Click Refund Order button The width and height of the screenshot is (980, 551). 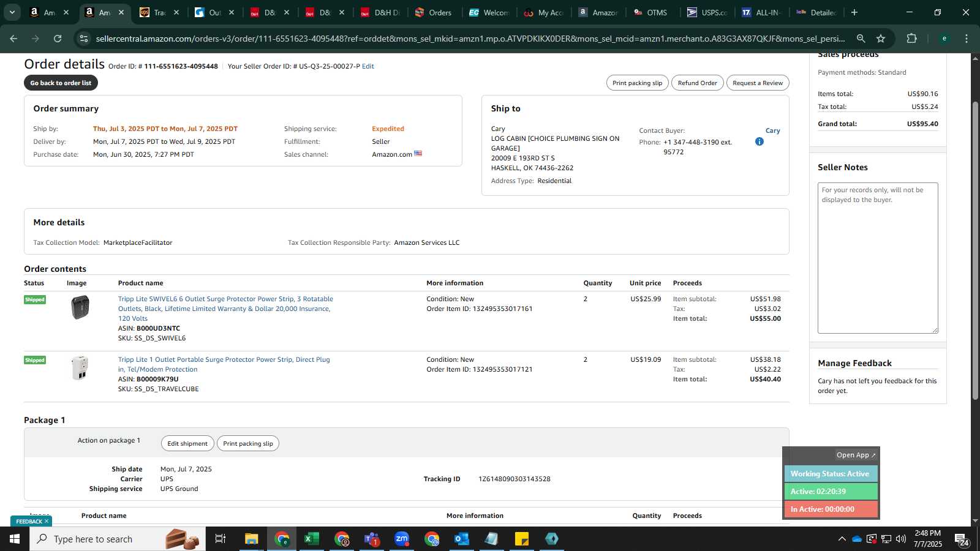[697, 83]
